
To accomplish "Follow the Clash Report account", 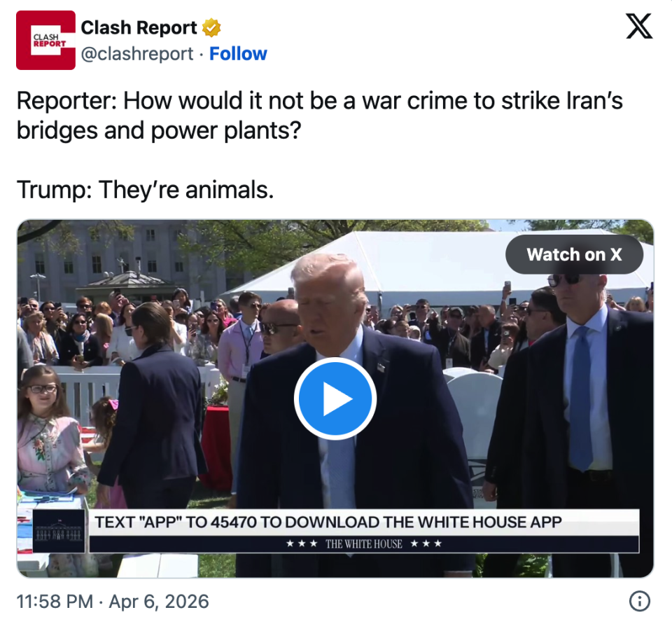I will [x=238, y=54].
